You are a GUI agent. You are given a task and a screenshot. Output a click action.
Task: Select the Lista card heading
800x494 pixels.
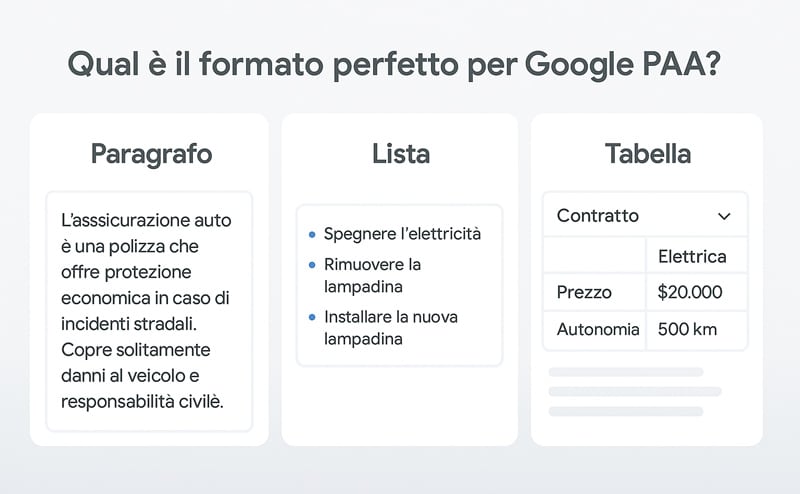pyautogui.click(x=401, y=154)
